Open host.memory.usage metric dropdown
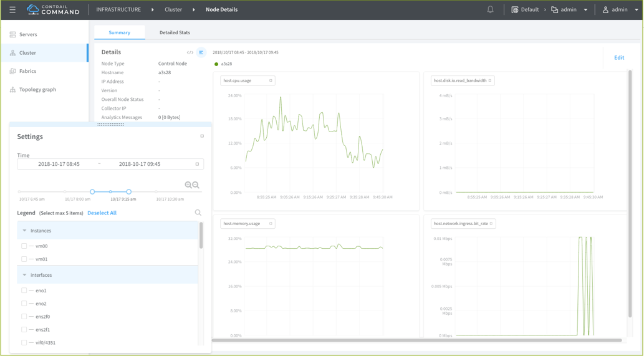This screenshot has height=356, width=644. point(248,224)
